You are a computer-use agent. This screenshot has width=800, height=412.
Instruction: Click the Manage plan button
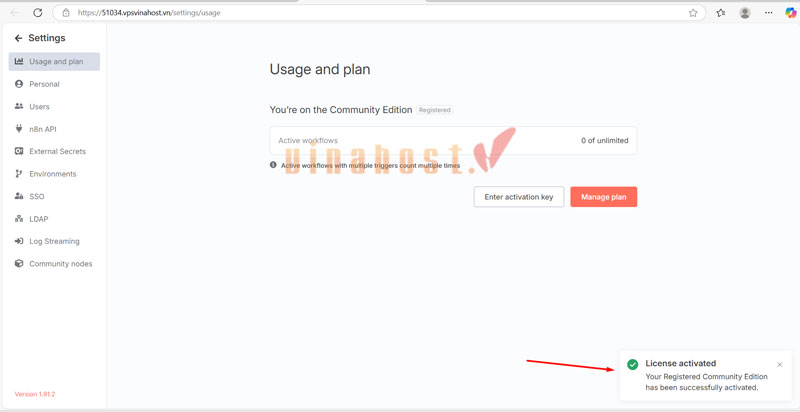[x=604, y=197]
